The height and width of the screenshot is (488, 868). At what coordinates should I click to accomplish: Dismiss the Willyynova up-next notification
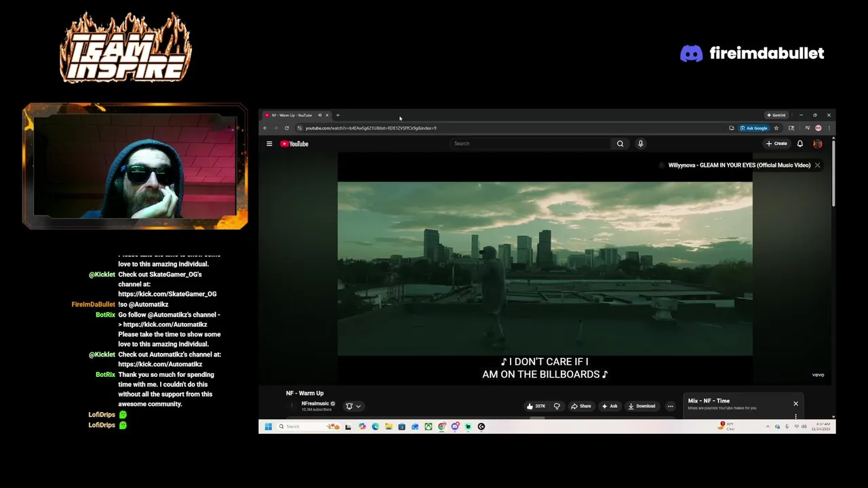(x=817, y=165)
